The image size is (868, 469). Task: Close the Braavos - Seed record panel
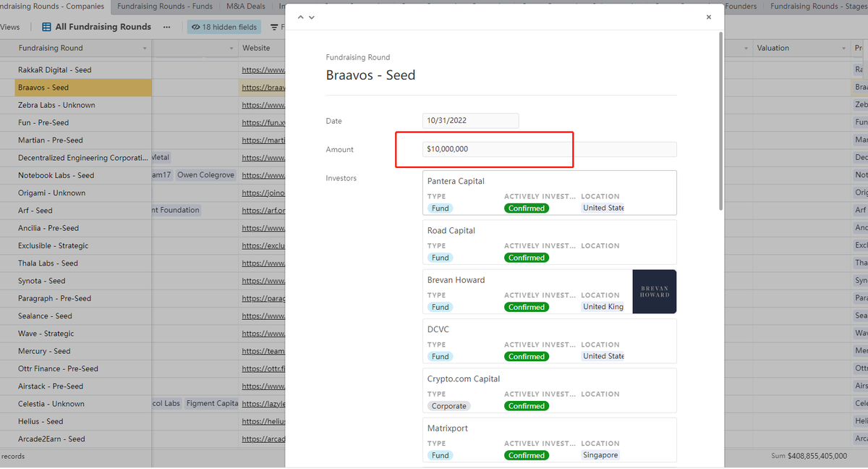point(709,17)
